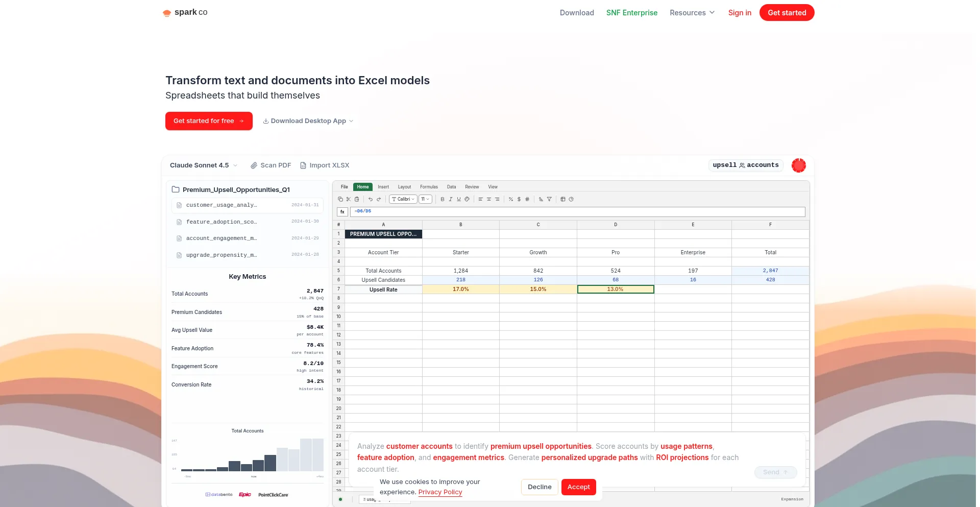This screenshot has height=507, width=980.
Task: Click the color palette icon in toolbar
Action: tap(467, 199)
